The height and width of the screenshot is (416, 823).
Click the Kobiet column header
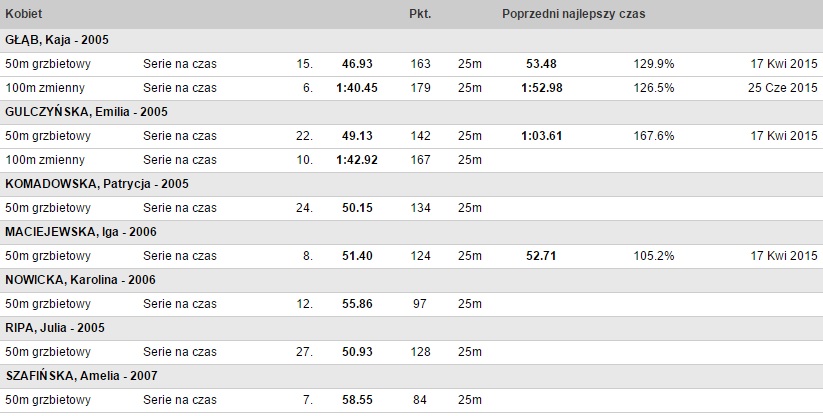[x=24, y=14]
